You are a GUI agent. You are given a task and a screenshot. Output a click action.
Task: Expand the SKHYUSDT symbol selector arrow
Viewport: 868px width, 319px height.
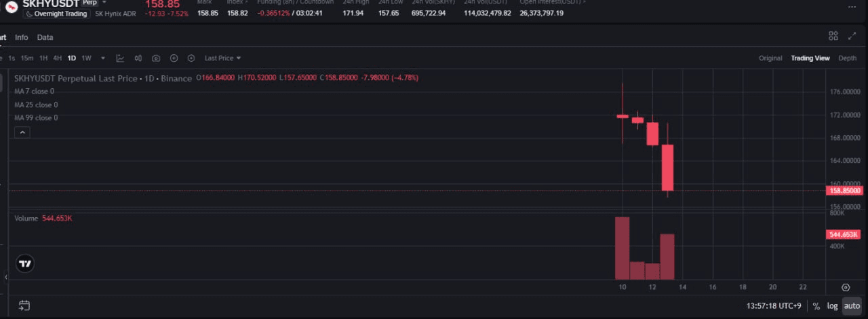coord(104,3)
